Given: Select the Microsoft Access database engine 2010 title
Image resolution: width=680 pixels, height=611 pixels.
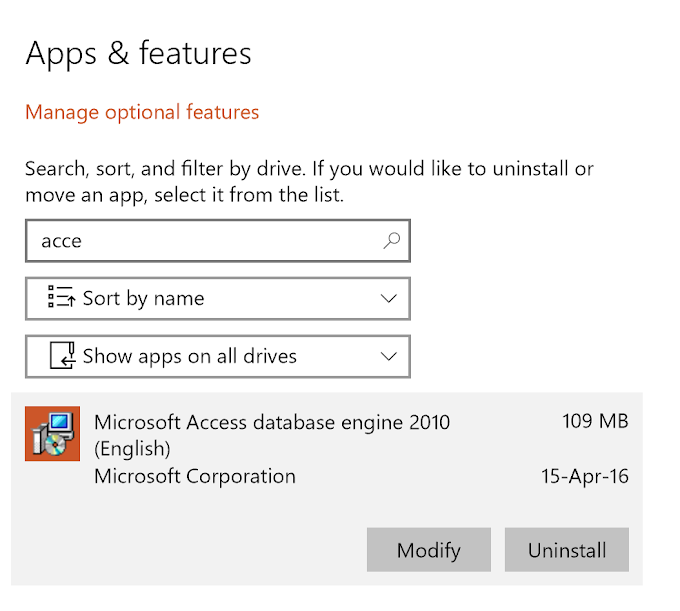Looking at the screenshot, I should click(x=272, y=422).
